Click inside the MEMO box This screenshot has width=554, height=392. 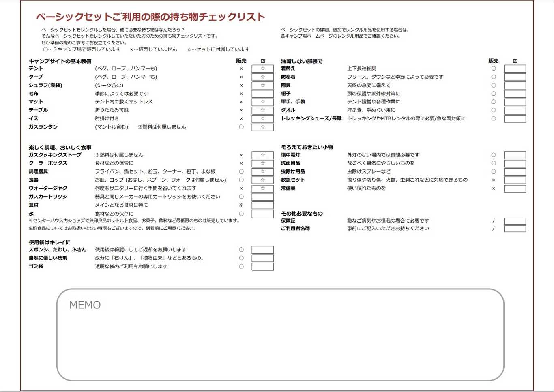tap(280, 341)
